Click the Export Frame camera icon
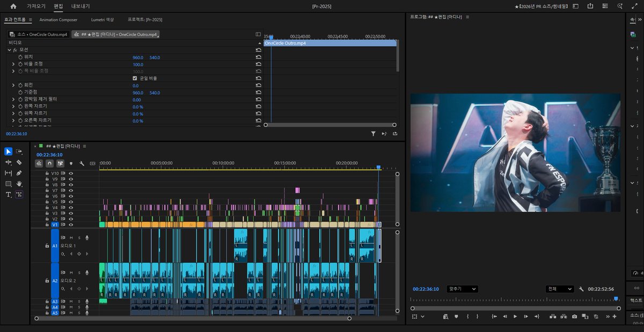Image resolution: width=644 pixels, height=332 pixels. (574, 316)
